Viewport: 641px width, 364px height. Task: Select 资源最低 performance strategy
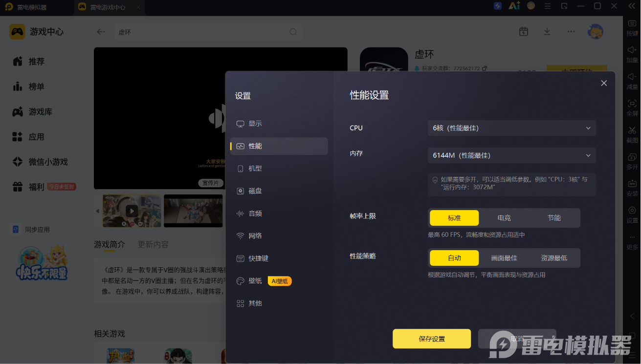554,258
